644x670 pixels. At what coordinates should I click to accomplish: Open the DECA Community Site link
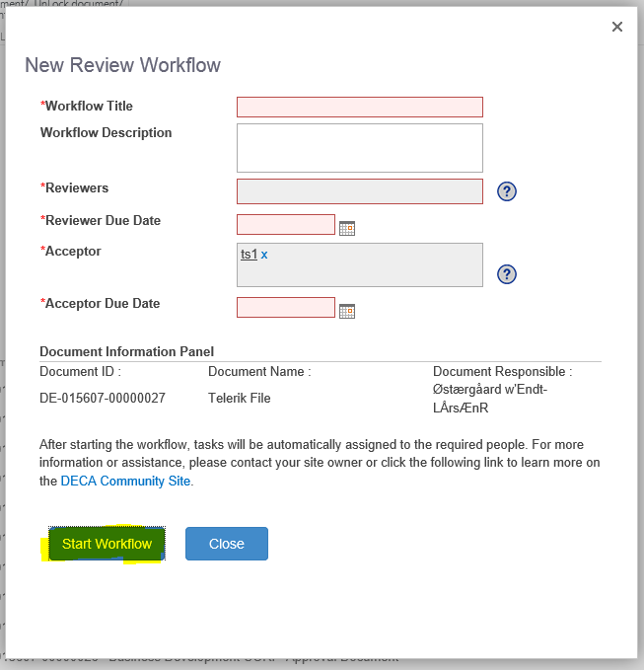click(126, 482)
